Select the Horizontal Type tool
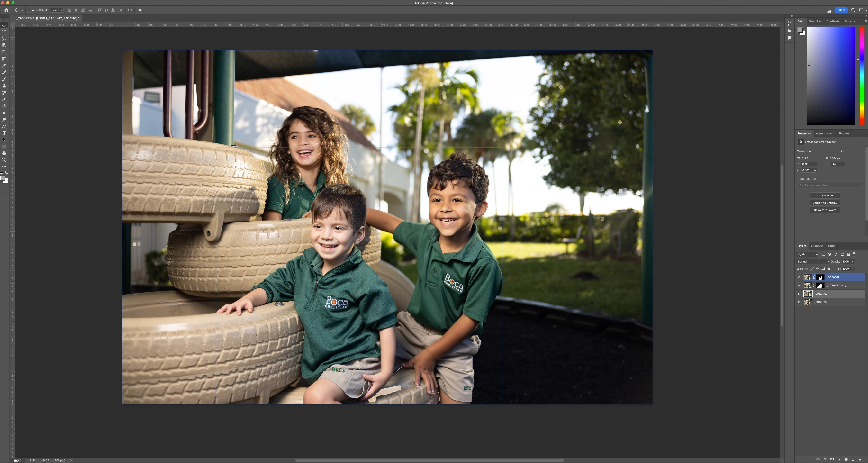The width and height of the screenshot is (868, 463). (5, 133)
